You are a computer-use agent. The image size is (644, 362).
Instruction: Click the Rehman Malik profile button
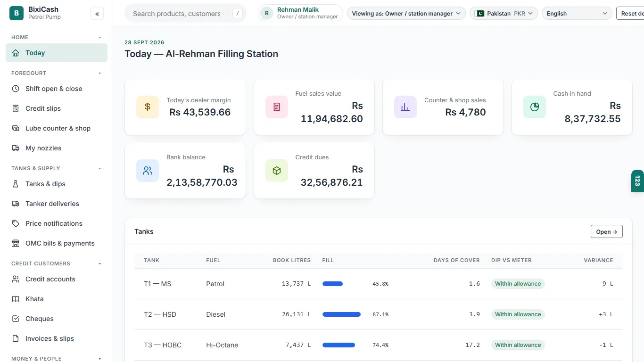tap(300, 13)
